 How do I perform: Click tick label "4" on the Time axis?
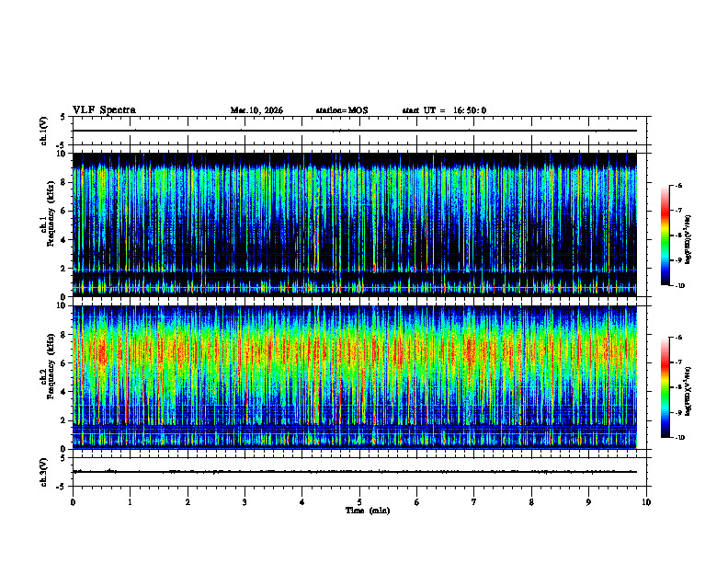pos(302,502)
